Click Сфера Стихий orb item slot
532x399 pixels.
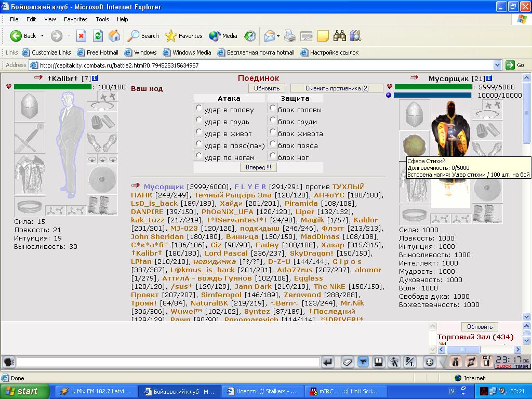(x=414, y=144)
